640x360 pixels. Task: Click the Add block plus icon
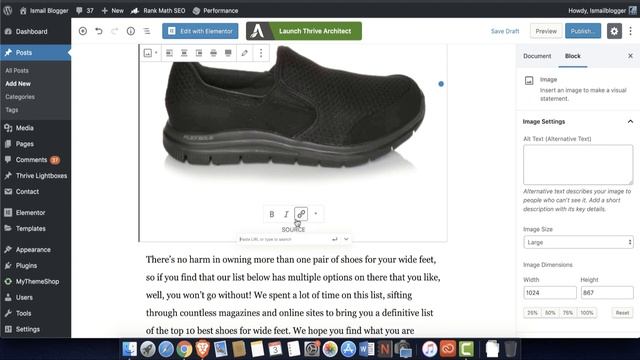coord(83,31)
